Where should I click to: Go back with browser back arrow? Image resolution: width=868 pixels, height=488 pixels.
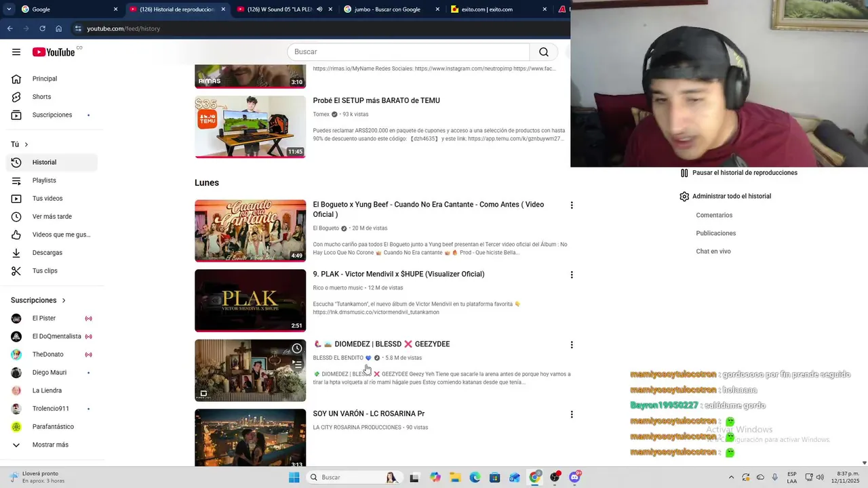tap(9, 28)
